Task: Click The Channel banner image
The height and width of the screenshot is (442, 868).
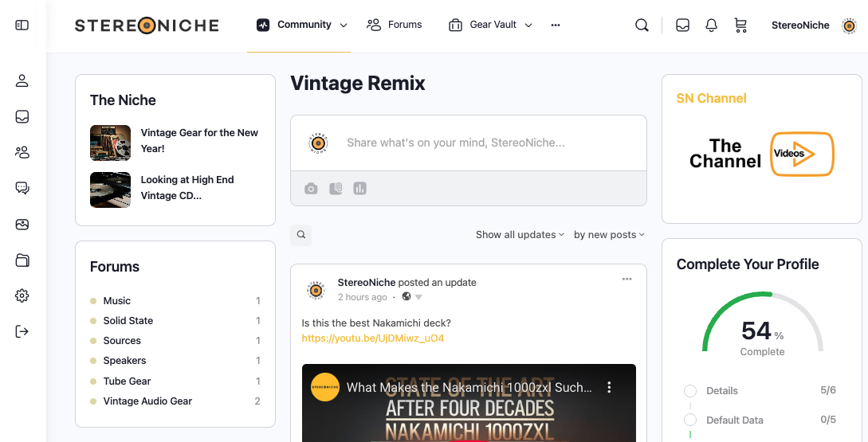Action: coord(762,154)
